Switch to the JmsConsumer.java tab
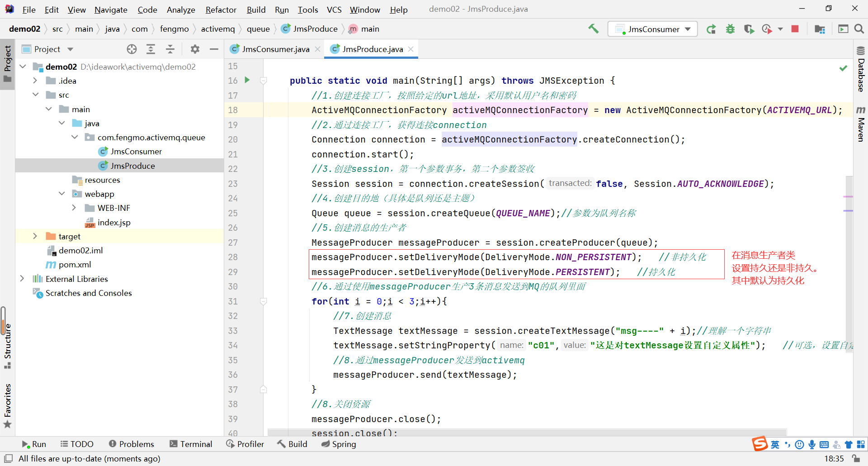Screen dimensions: 868x466 click(x=275, y=49)
